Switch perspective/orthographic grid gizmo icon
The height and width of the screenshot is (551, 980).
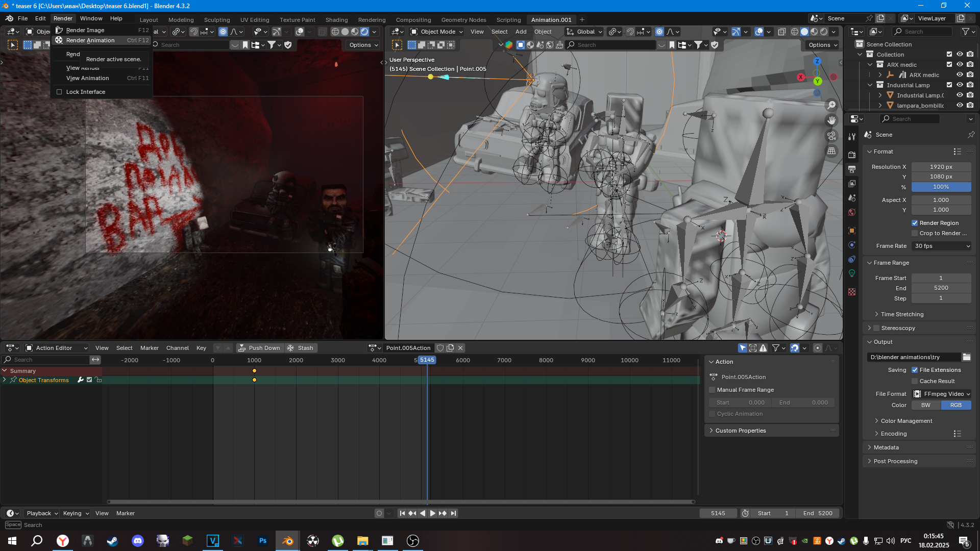tap(831, 151)
